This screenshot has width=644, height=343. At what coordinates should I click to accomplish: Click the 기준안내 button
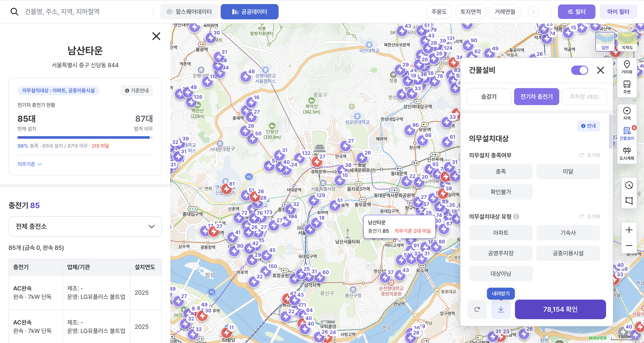137,90
